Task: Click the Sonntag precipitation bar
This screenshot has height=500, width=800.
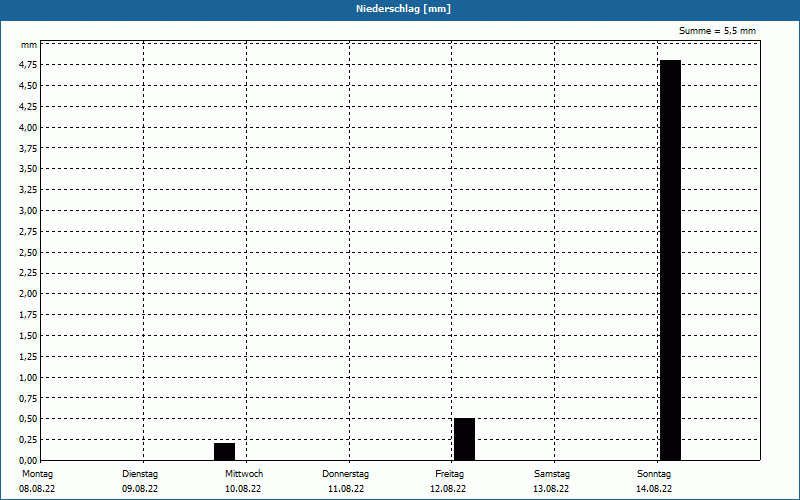Action: [x=670, y=260]
